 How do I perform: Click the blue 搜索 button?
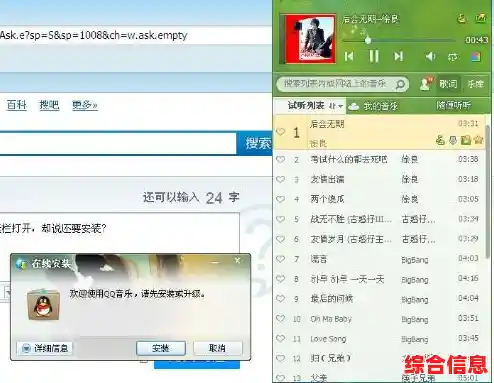click(x=255, y=144)
